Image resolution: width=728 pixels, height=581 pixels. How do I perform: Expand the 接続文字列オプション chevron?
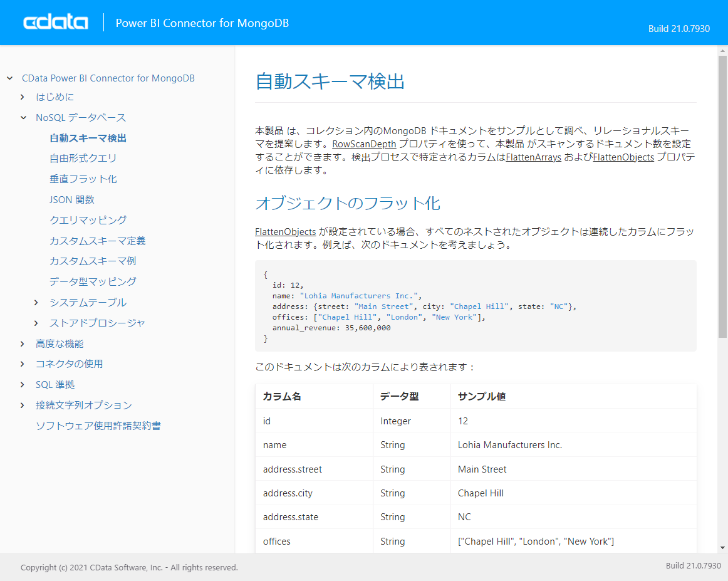pos(23,405)
